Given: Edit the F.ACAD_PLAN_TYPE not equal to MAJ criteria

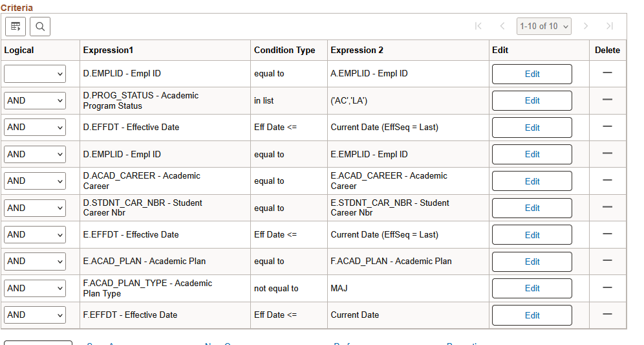Looking at the screenshot, I should pyautogui.click(x=531, y=288).
